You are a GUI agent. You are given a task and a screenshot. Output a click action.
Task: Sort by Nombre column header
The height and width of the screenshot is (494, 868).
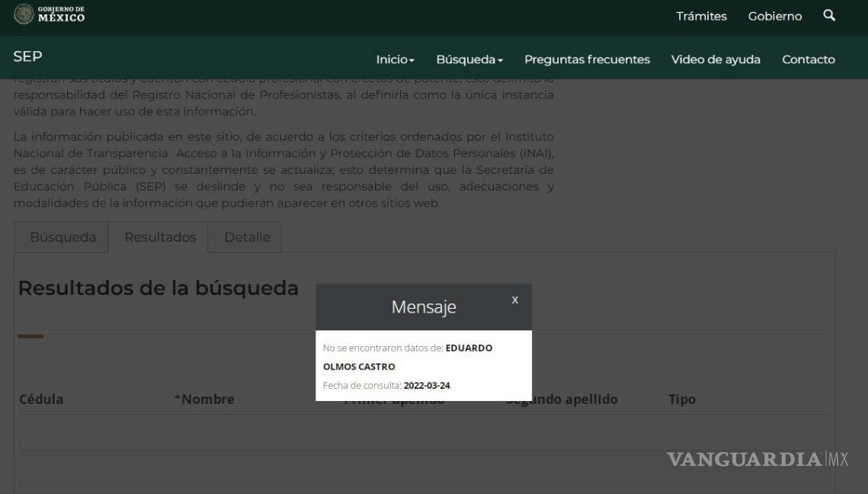204,399
